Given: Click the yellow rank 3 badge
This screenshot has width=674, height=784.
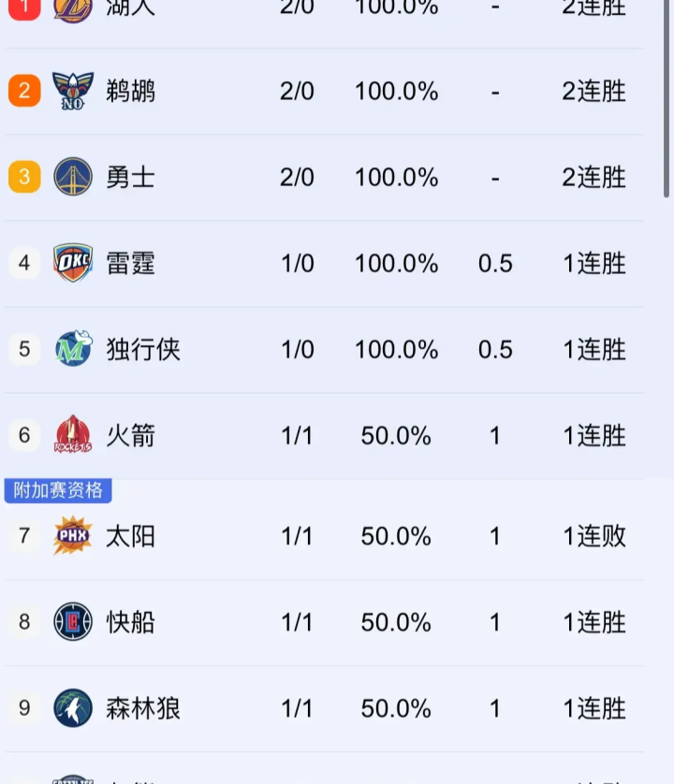Looking at the screenshot, I should tap(24, 177).
